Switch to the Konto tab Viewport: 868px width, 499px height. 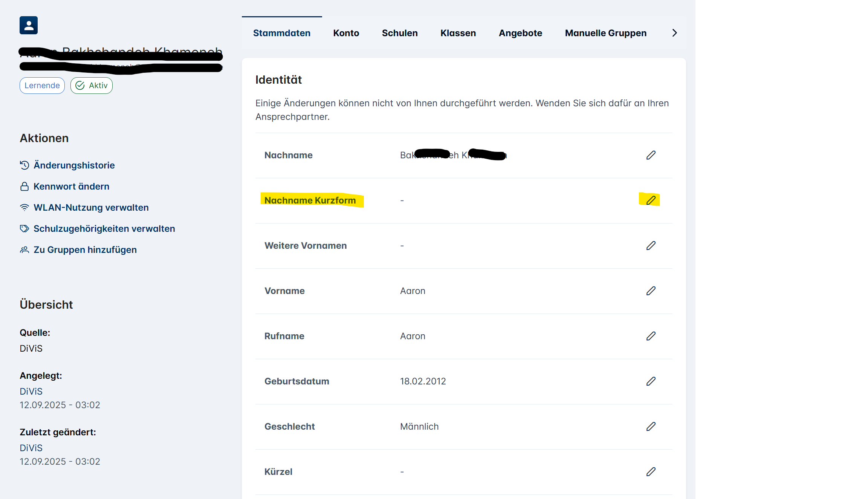346,33
